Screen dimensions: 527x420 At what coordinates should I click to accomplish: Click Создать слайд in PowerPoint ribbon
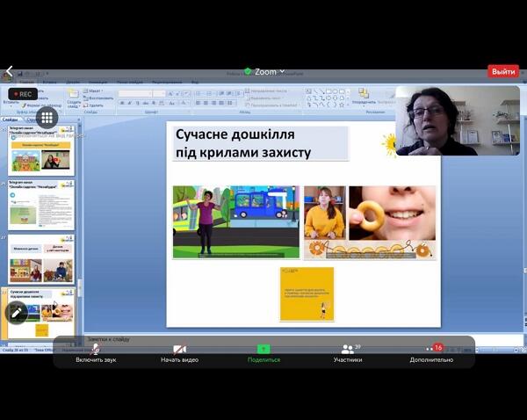[x=74, y=98]
